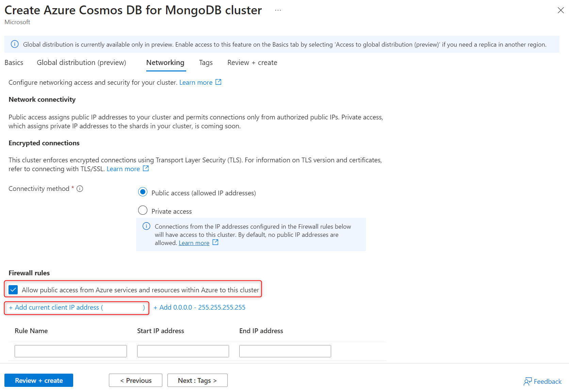Open Learn more link in firewall info box
The height and width of the screenshot is (392, 569).
[x=194, y=243]
